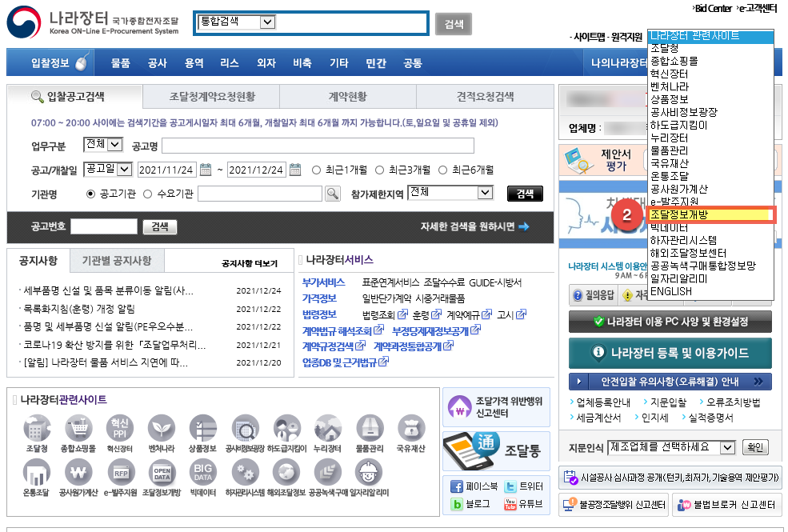Screen dimensions: 788x532
Task: Click the 공고번호 input field
Action: [103, 226]
